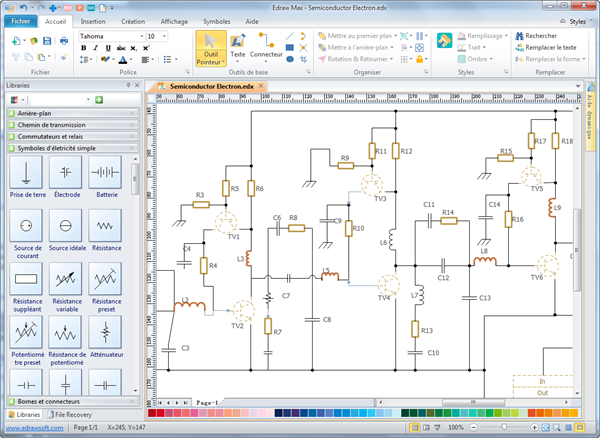The width and height of the screenshot is (600, 438).
Task: Expand Commutateurs et relais library section
Action: [x=73, y=137]
